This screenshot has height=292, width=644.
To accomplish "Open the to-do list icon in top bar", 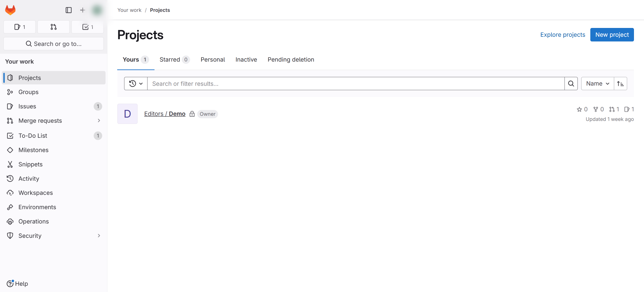I will tap(87, 27).
